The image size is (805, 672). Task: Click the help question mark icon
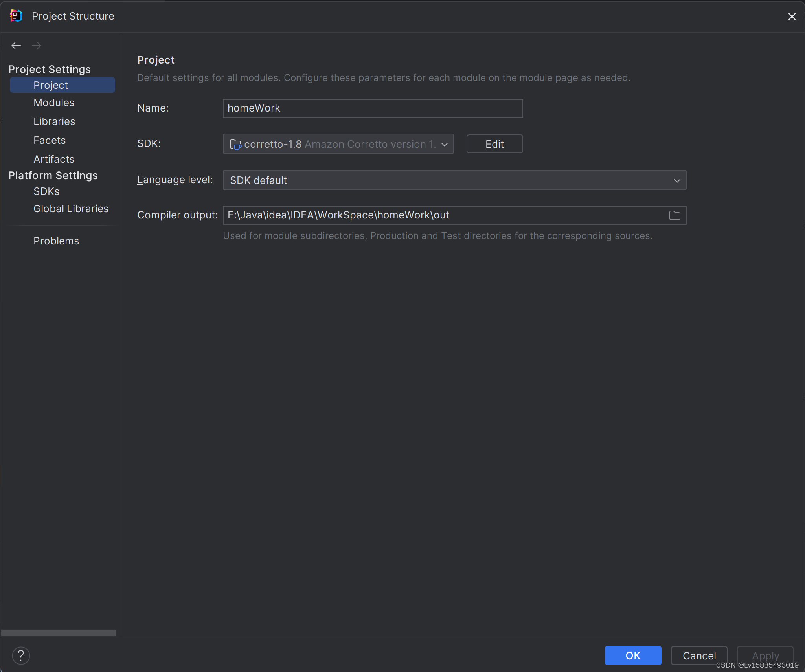(x=21, y=655)
